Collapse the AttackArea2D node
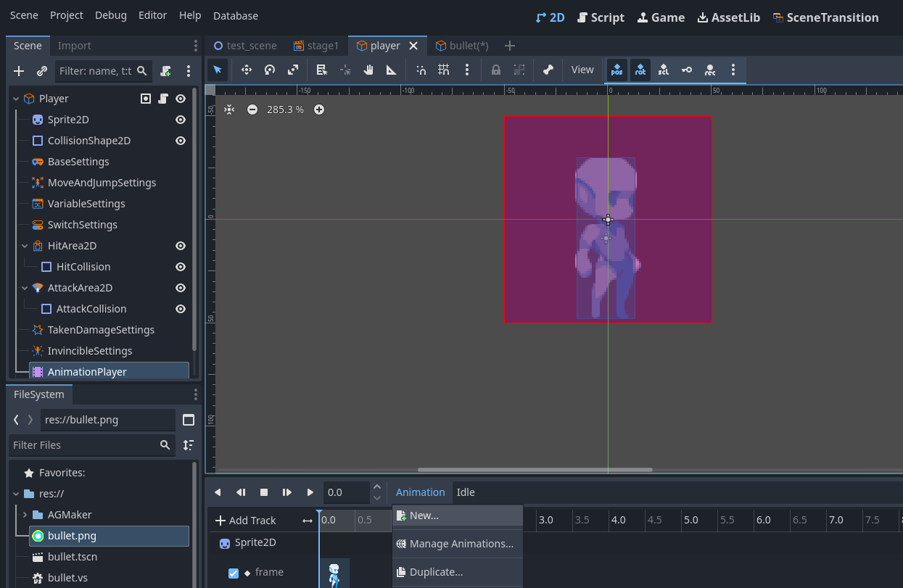 (25, 288)
